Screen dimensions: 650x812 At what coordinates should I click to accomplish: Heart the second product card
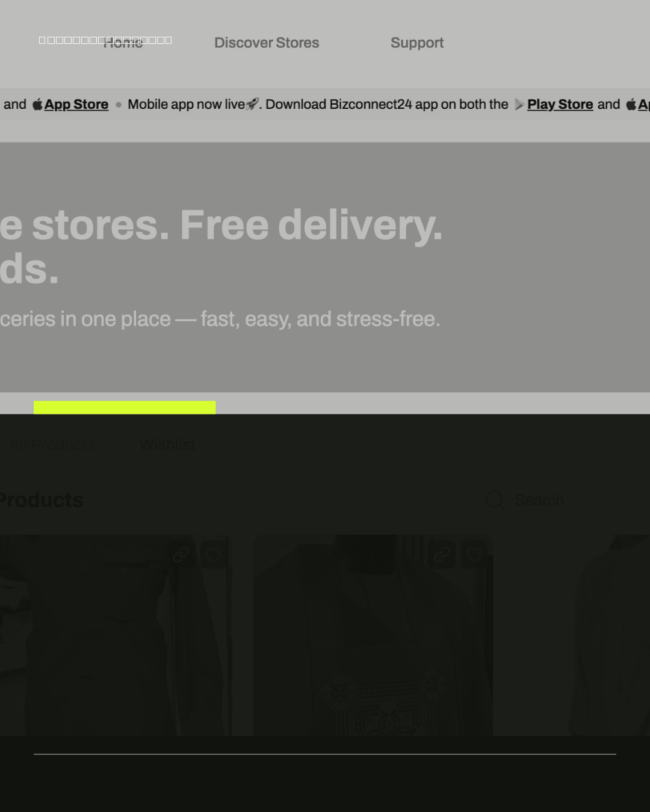tap(474, 555)
